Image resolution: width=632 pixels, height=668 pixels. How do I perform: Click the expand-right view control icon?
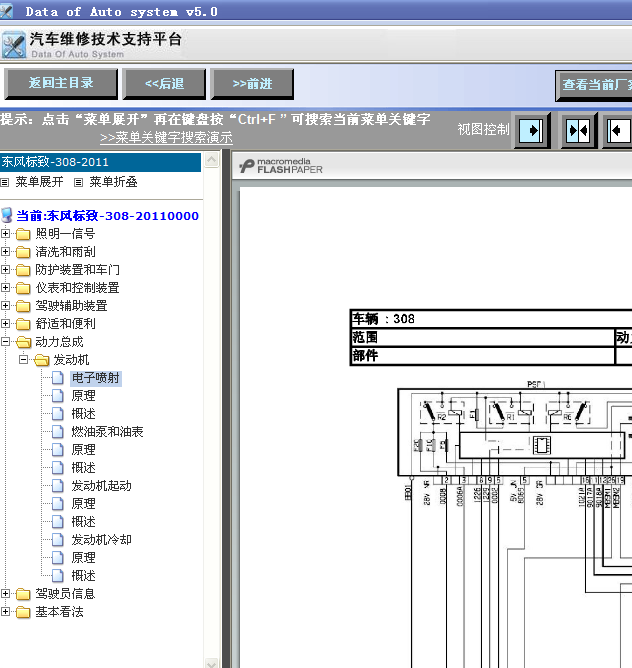pos(532,130)
